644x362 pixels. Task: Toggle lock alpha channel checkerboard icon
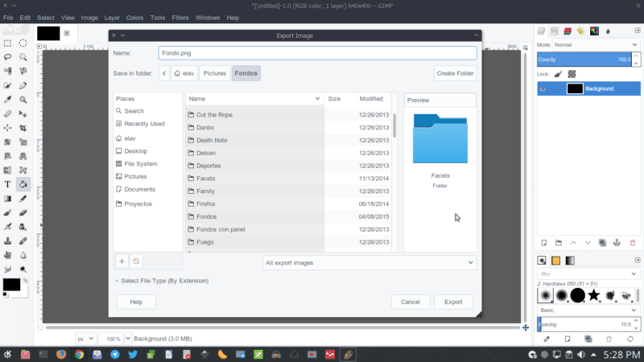click(x=571, y=73)
